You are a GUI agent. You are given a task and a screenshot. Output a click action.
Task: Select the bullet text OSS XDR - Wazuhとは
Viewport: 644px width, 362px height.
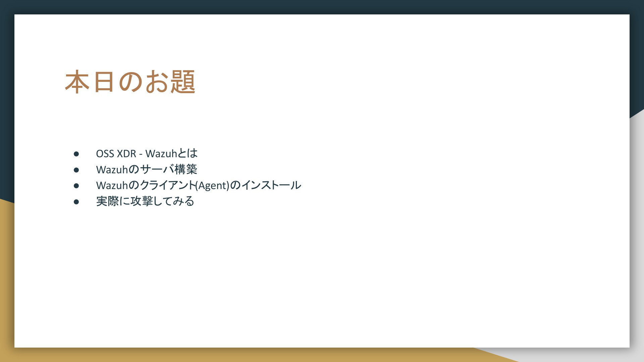point(147,154)
